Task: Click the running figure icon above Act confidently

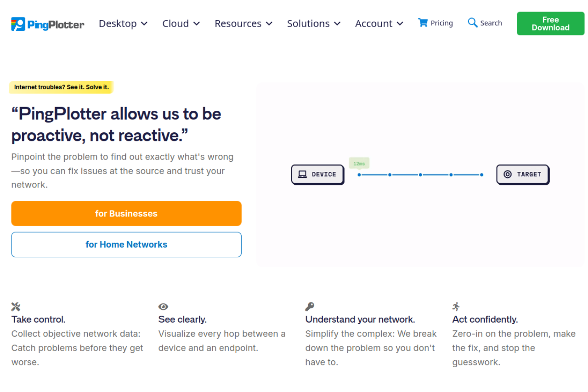Action: 456,307
